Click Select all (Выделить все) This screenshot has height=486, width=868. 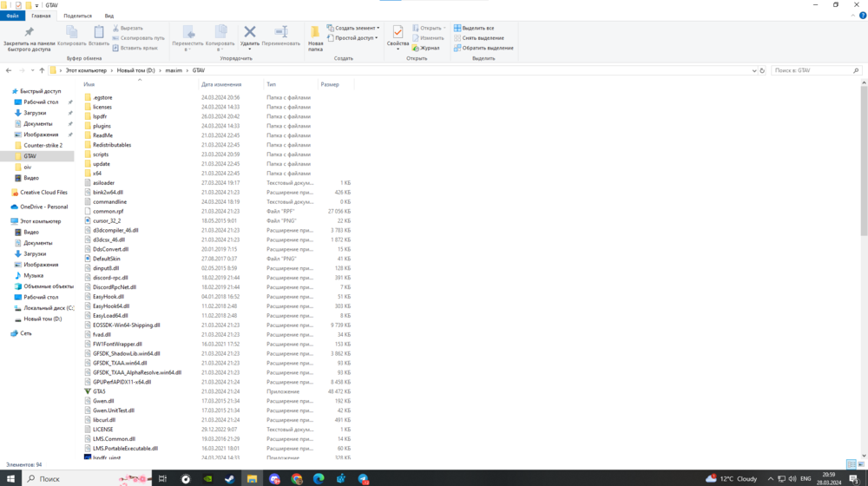pyautogui.click(x=474, y=29)
